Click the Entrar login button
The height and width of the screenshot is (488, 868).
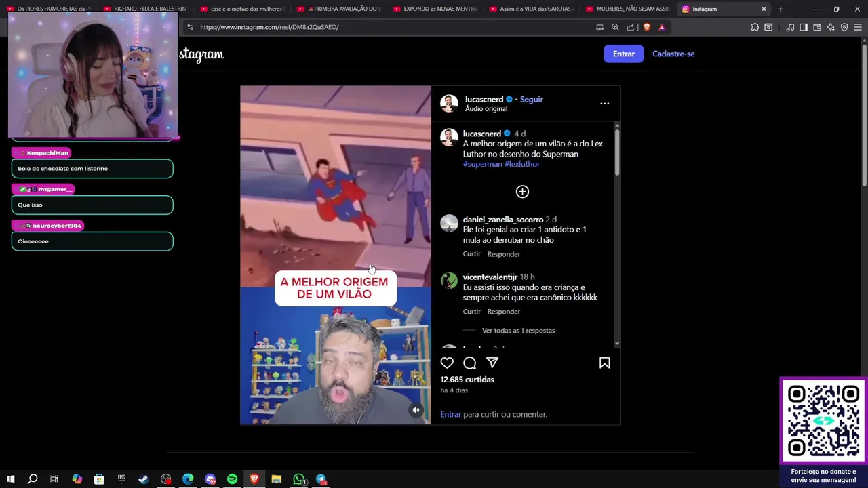pyautogui.click(x=623, y=54)
